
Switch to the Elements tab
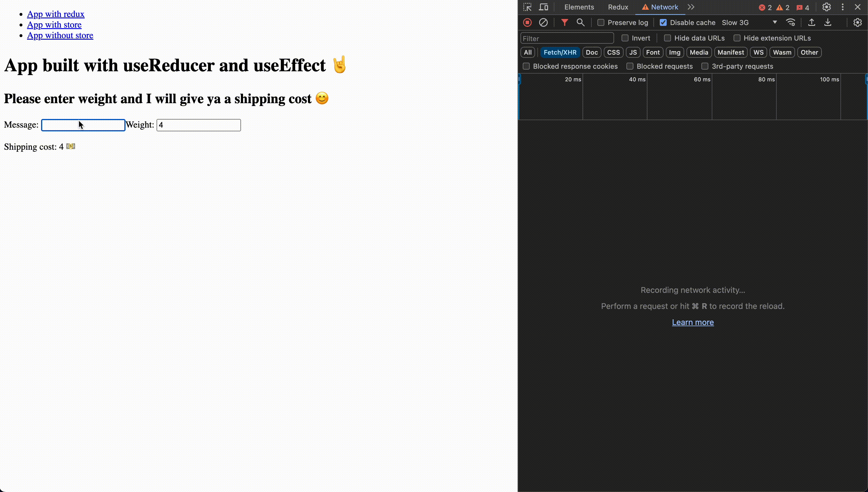click(x=579, y=7)
